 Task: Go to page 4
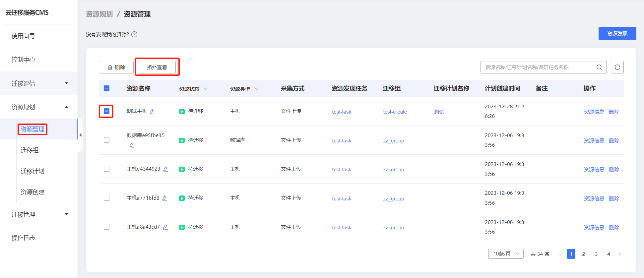click(609, 254)
